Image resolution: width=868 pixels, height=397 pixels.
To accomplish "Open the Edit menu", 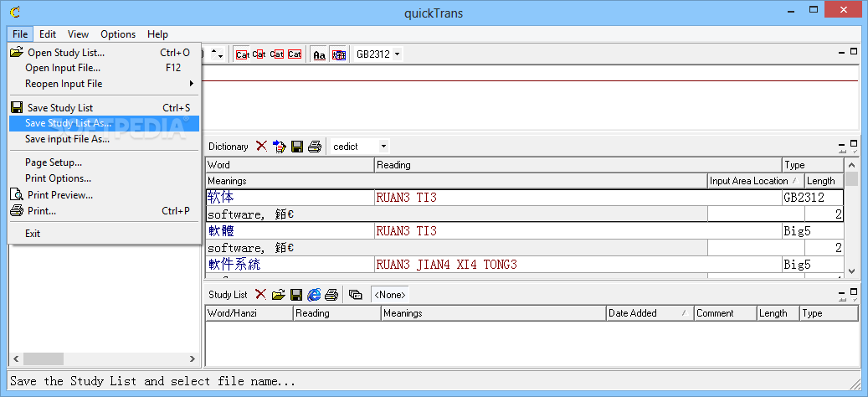I will (48, 34).
